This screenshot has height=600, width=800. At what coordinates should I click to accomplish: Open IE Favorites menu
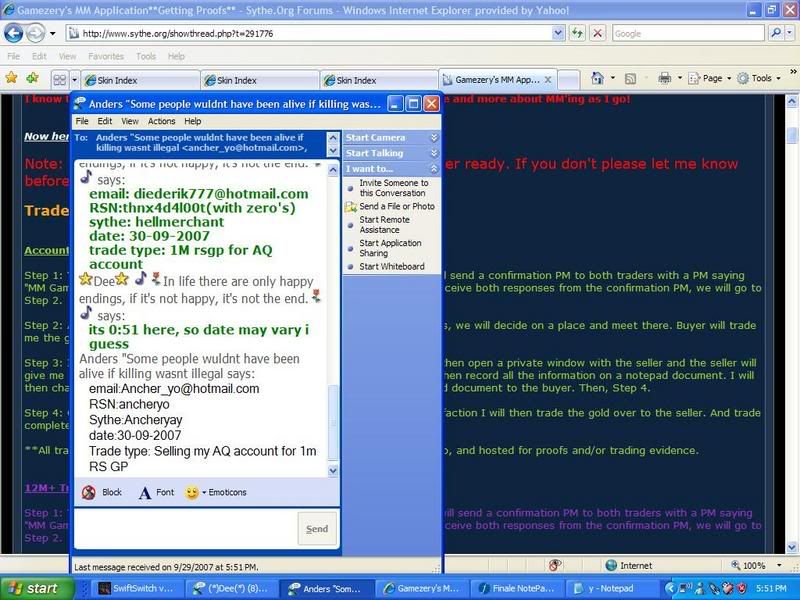(106, 56)
